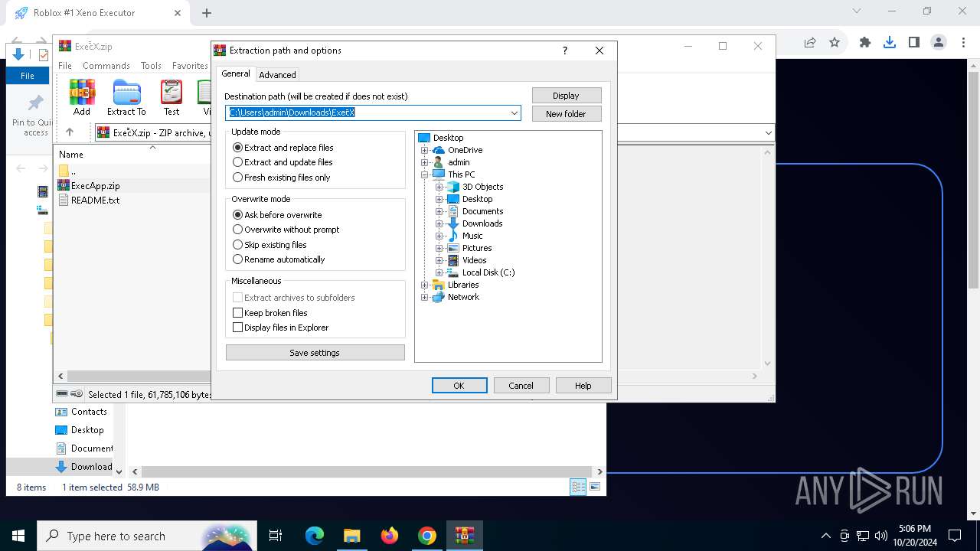Switch to the Advanced tab
The height and width of the screenshot is (551, 980).
pyautogui.click(x=277, y=75)
